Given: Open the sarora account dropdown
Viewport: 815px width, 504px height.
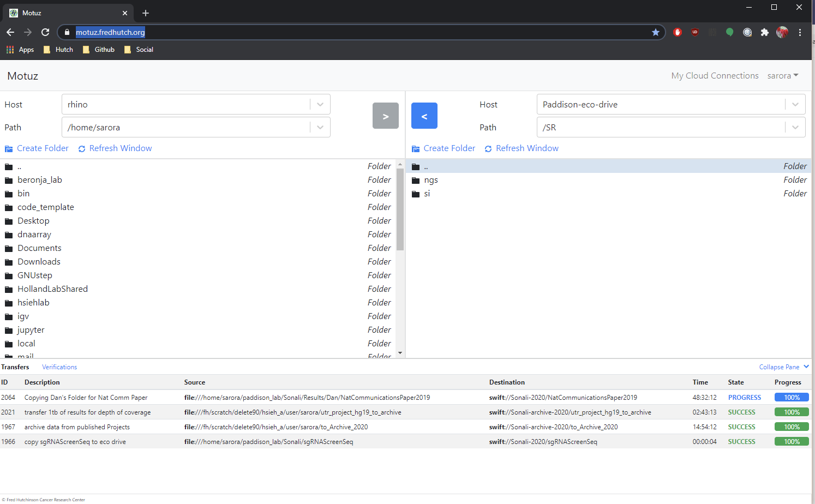Looking at the screenshot, I should click(783, 76).
